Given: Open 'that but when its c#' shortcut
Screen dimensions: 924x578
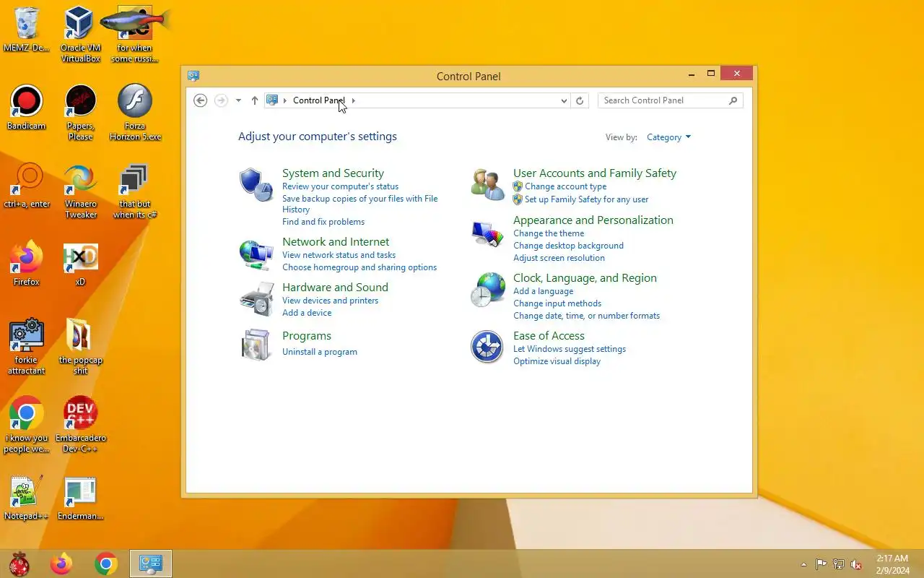Looking at the screenshot, I should point(135,191).
